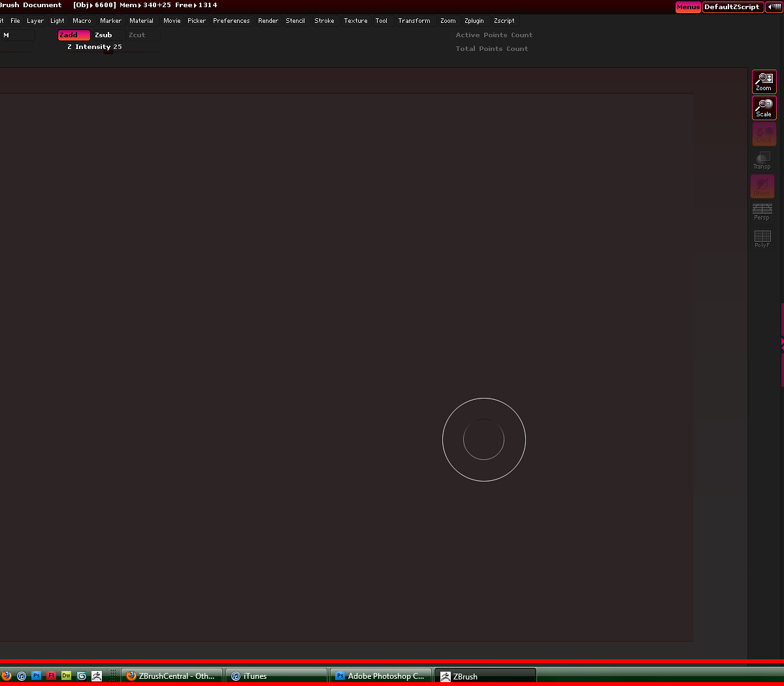This screenshot has height=686, width=784.
Task: Open the Zplugin palette
Action: pos(474,20)
